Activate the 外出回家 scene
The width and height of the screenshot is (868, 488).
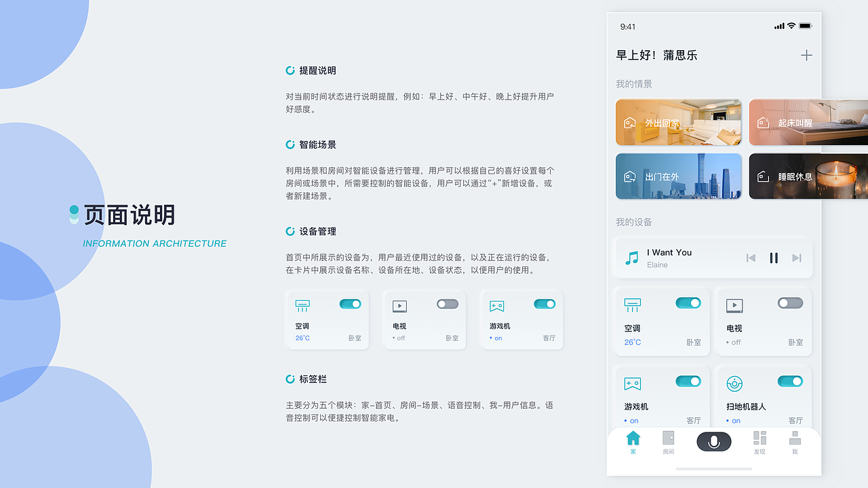click(x=678, y=122)
